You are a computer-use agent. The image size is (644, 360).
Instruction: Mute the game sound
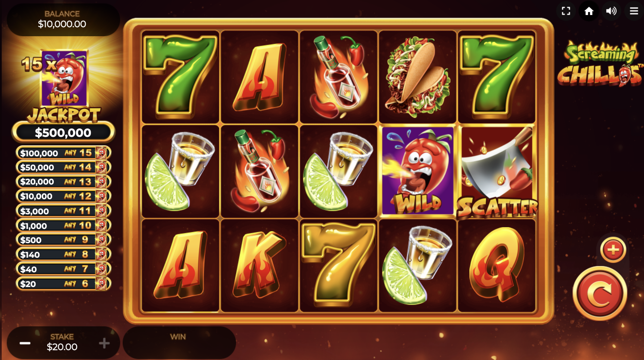(611, 11)
